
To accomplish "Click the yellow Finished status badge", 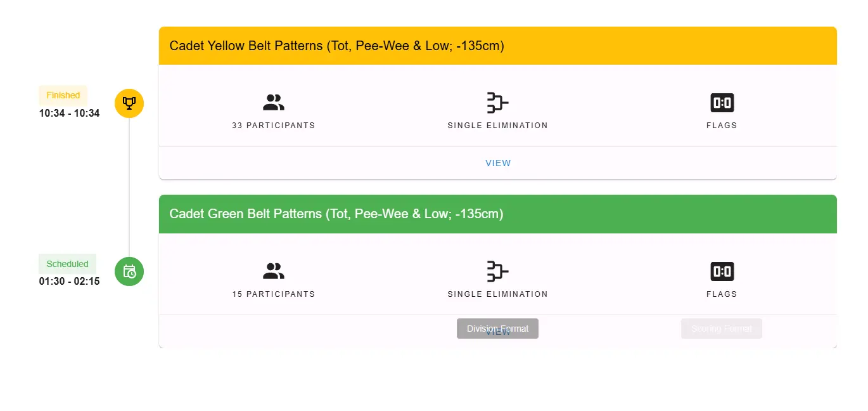I will [63, 95].
